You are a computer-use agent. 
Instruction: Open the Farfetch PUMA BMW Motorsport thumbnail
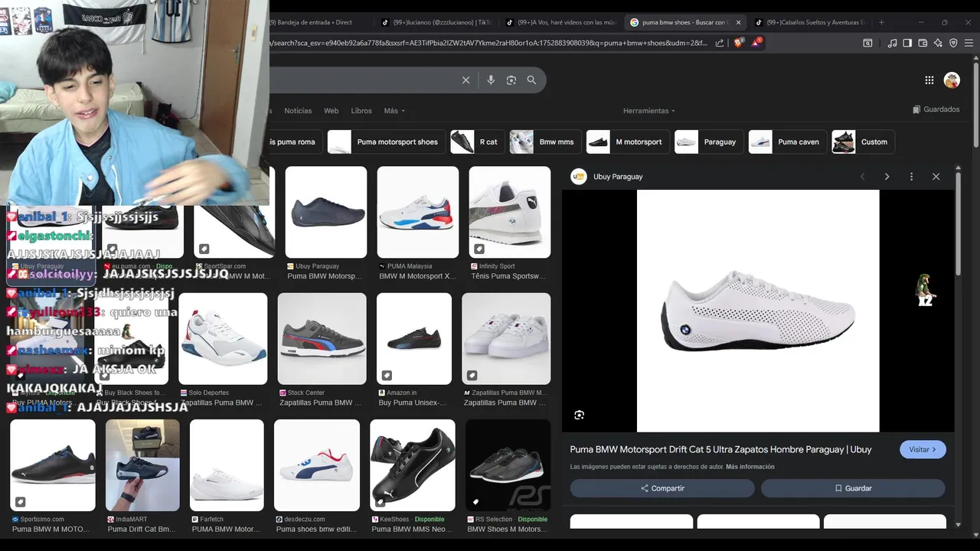tap(227, 465)
